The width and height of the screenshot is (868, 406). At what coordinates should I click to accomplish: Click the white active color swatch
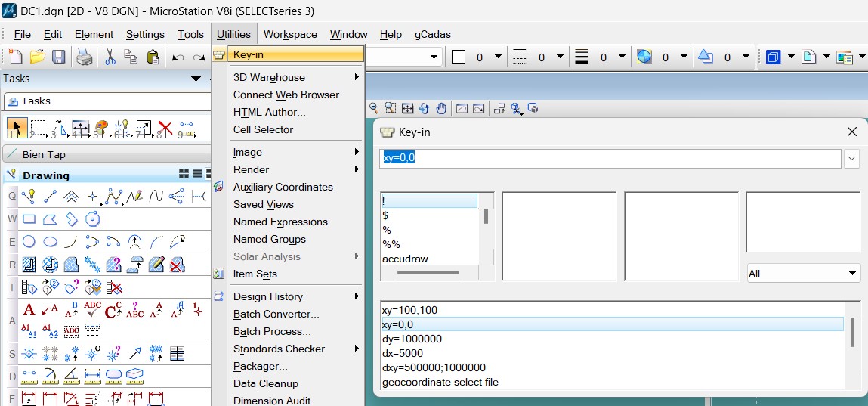point(459,57)
